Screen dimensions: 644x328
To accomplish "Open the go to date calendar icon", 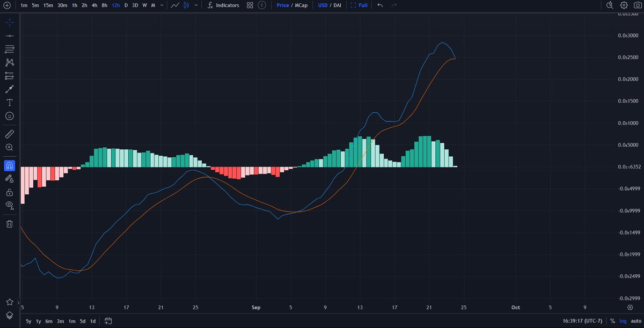I will [x=108, y=321].
